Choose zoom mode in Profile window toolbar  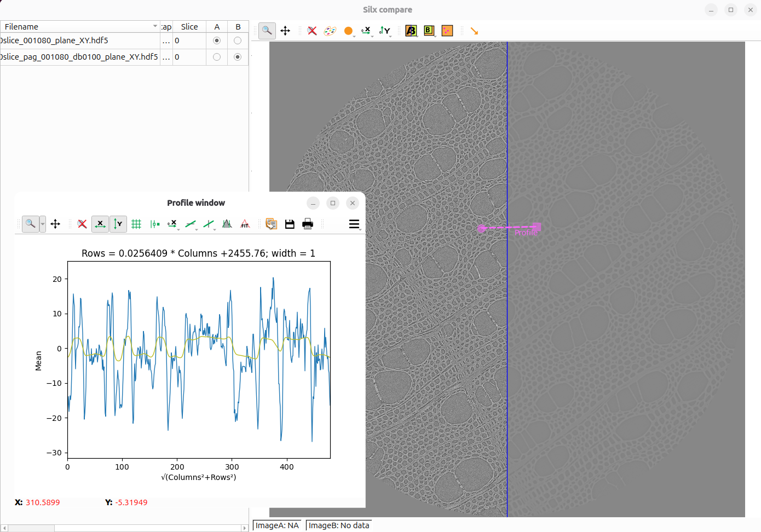click(31, 223)
